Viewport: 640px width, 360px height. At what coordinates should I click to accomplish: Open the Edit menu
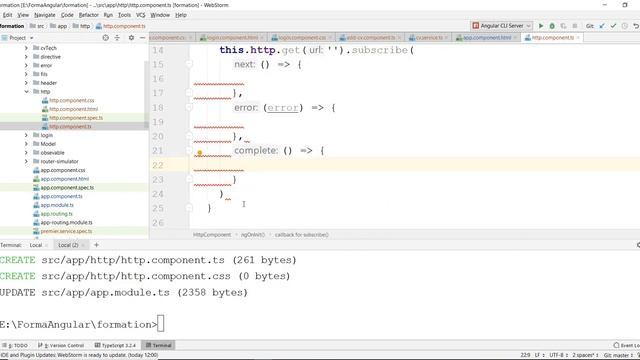pos(7,15)
